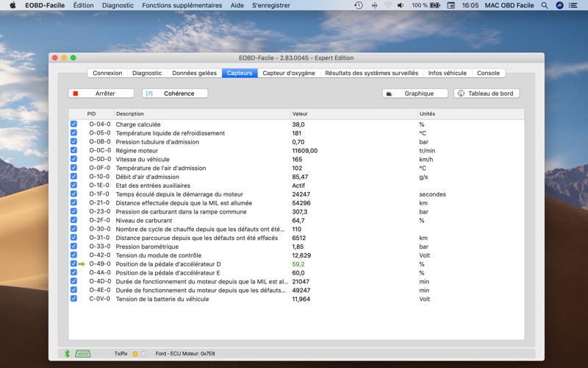Image resolution: width=588 pixels, height=368 pixels.
Task: Uncheck the Charge calculée sensor
Action: pos(73,124)
